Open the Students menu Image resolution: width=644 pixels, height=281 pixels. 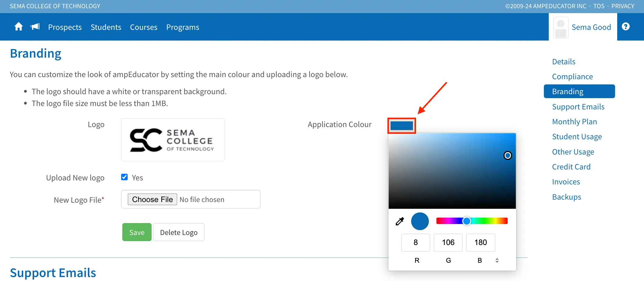tap(106, 27)
